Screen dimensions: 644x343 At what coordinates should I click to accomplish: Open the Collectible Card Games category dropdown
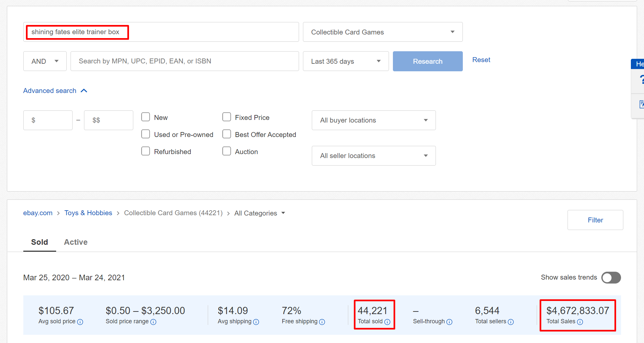pyautogui.click(x=382, y=32)
